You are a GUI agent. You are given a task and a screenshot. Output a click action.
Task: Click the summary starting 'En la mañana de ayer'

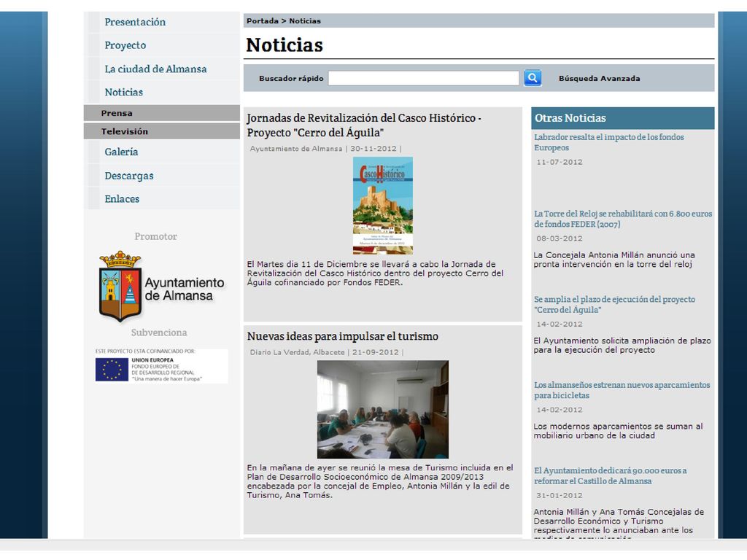(380, 481)
